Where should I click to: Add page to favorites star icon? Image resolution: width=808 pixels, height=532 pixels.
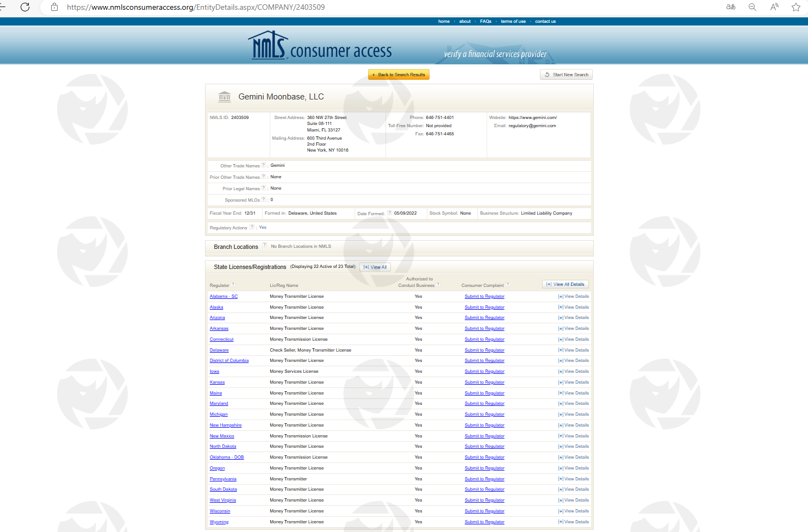796,7
